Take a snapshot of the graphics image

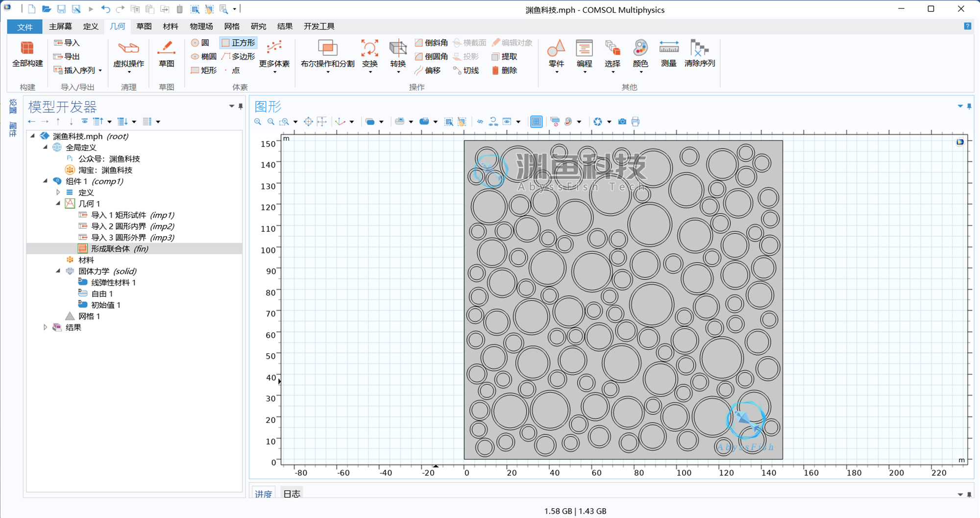click(x=622, y=122)
